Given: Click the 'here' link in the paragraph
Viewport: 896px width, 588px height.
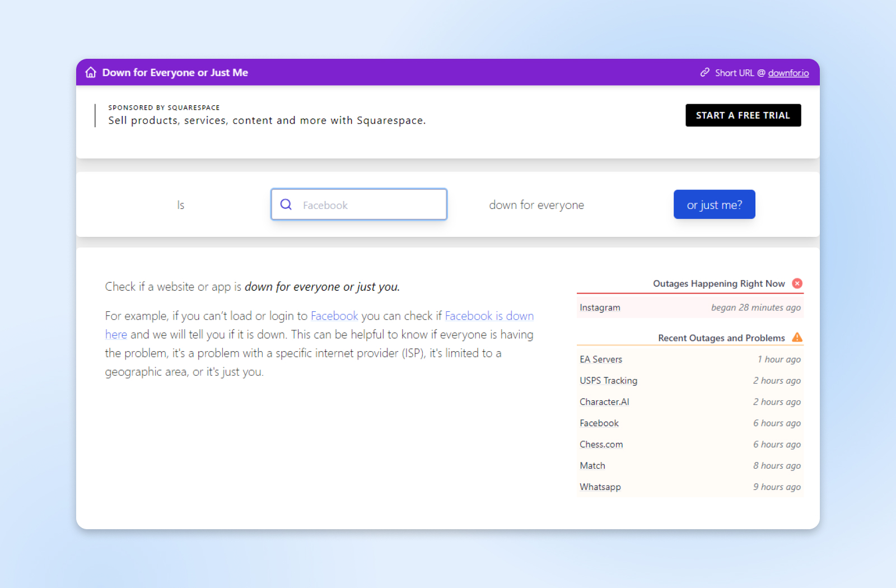Looking at the screenshot, I should pyautogui.click(x=116, y=335).
